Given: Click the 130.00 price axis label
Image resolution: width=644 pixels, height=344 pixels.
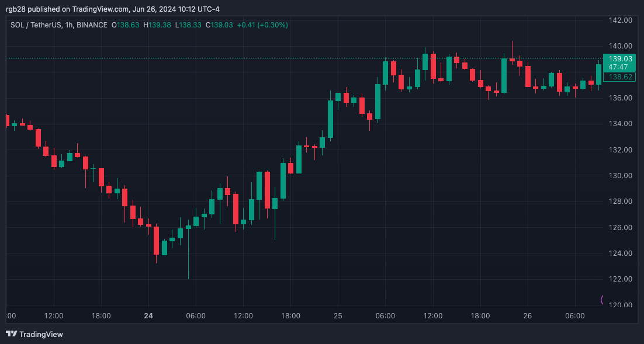Looking at the screenshot, I should pyautogui.click(x=620, y=176).
